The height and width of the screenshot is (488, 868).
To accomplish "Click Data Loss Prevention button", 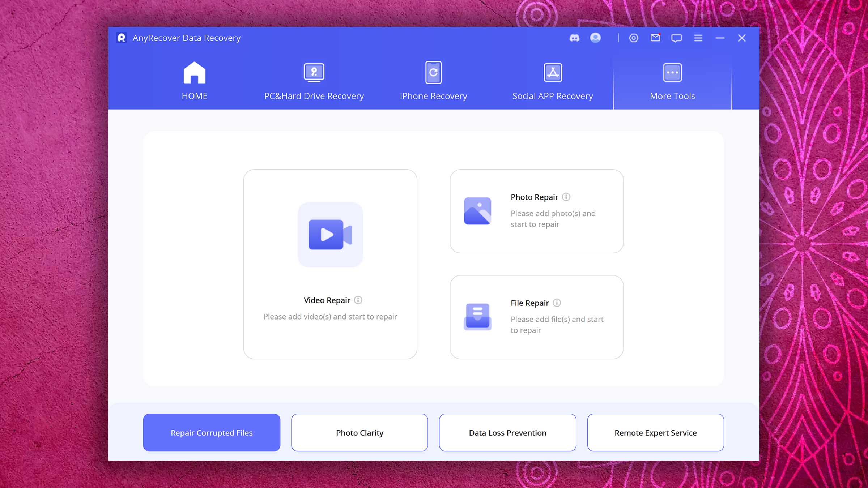I will [507, 432].
